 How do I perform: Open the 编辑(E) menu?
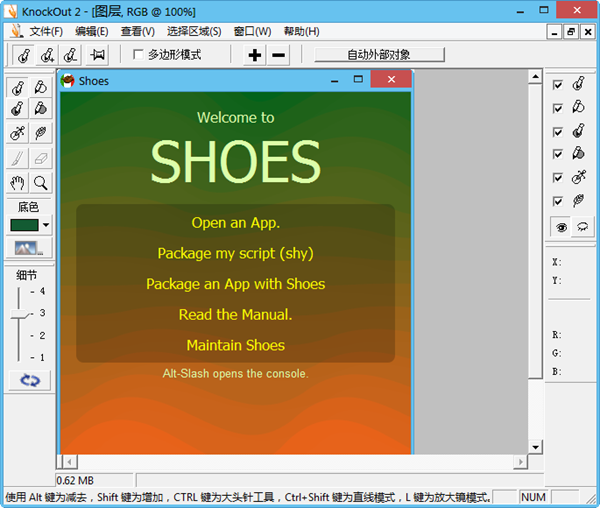click(91, 31)
